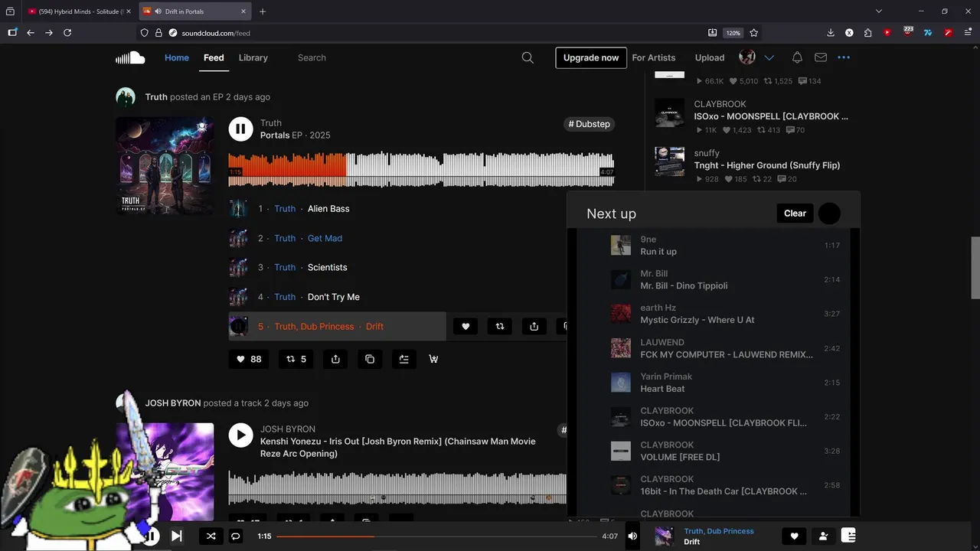Like the current track in player bar
Image resolution: width=980 pixels, height=551 pixels.
pos(794,536)
